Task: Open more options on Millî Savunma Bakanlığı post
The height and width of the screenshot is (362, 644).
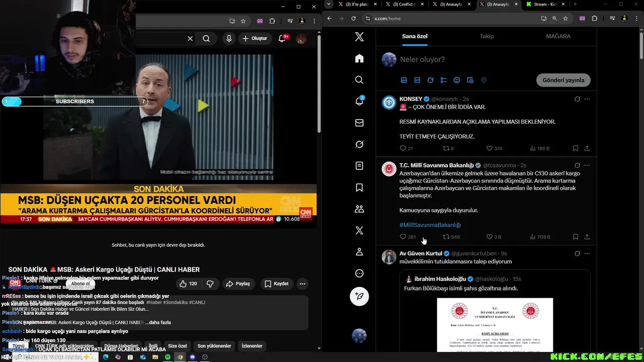Action: 587,165
